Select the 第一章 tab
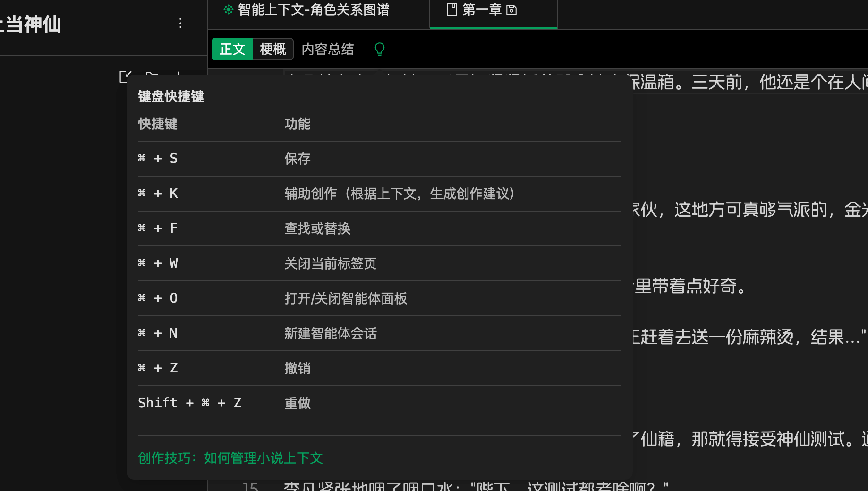Image resolution: width=868 pixels, height=491 pixels. [x=482, y=10]
